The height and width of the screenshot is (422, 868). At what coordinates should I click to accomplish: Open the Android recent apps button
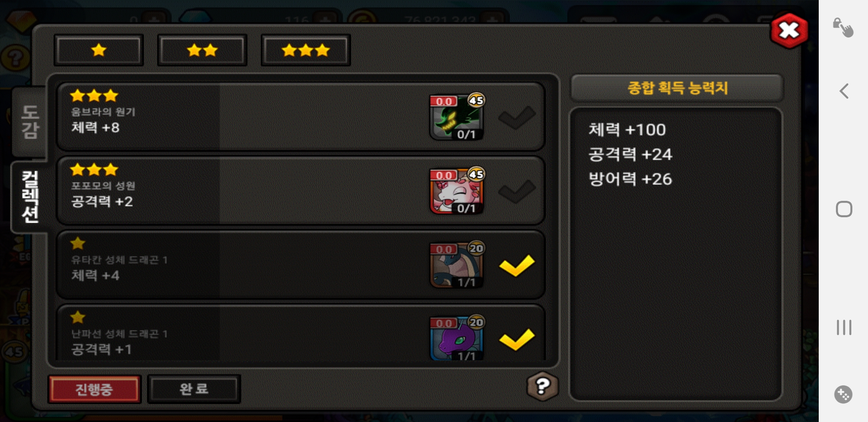pos(844,327)
